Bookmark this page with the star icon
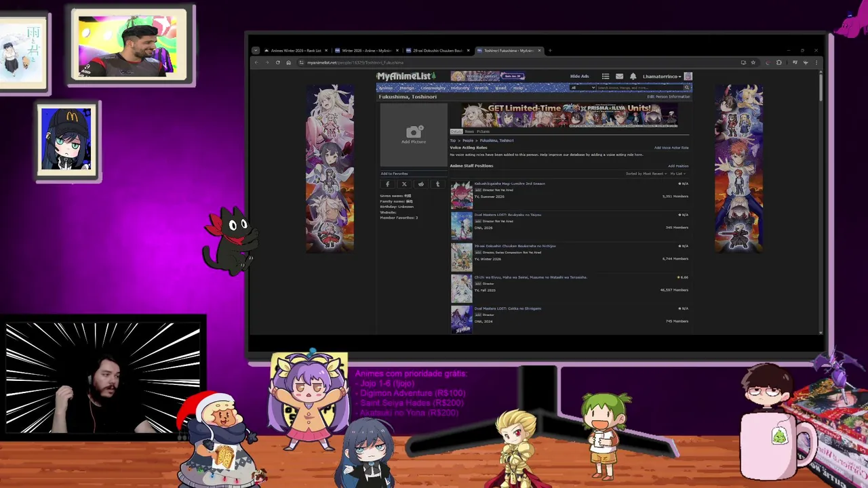This screenshot has height=488, width=868. tap(753, 62)
